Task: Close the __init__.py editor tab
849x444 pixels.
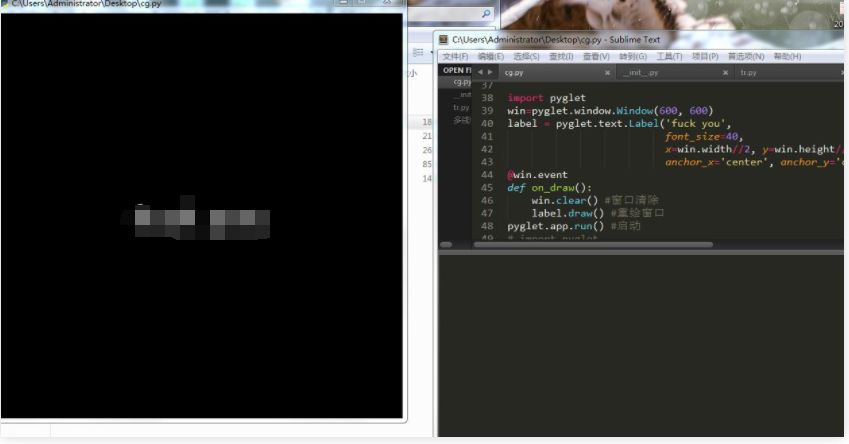Action: pyautogui.click(x=724, y=73)
